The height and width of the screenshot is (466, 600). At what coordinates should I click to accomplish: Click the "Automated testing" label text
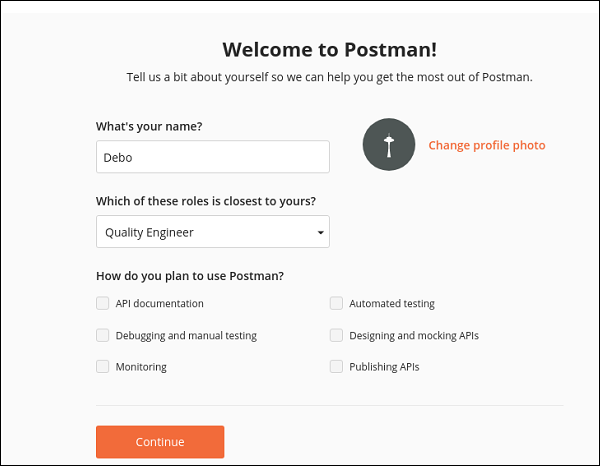tap(391, 303)
